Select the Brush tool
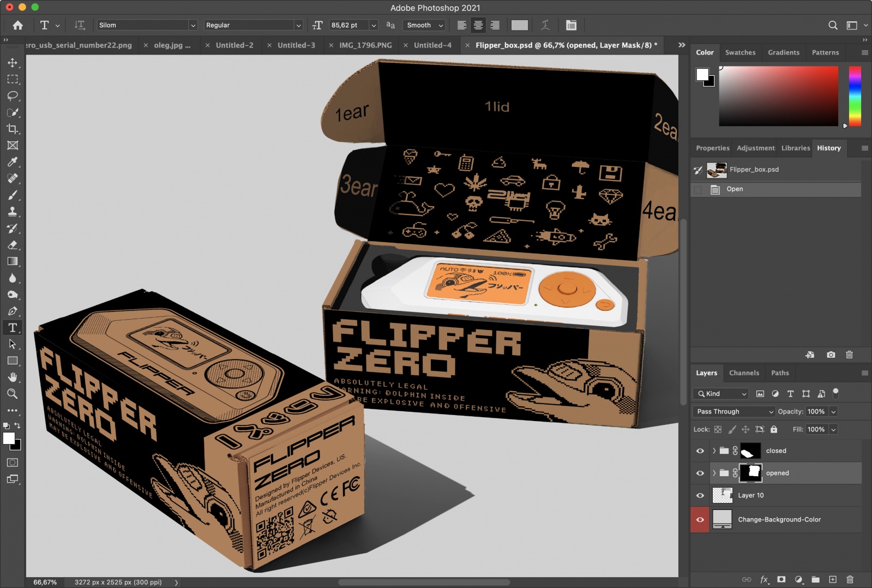Viewport: 872px width, 588px height. (x=13, y=195)
